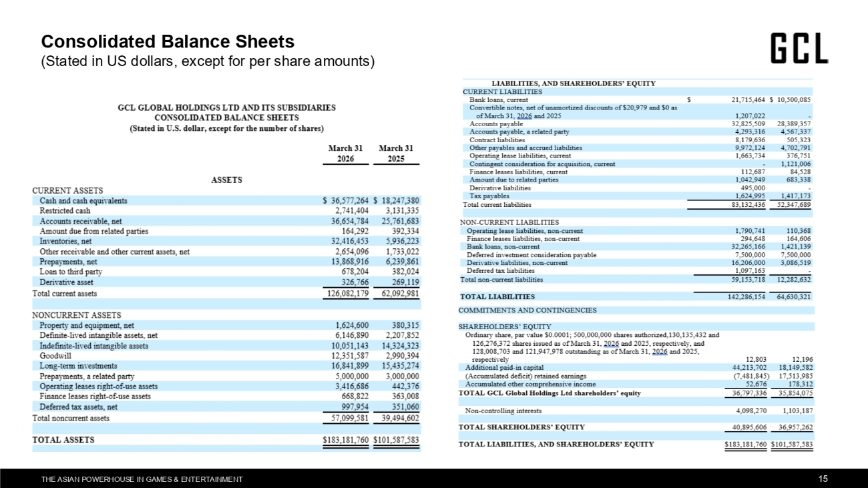Click the "Deferred tax liabilities" label
Image resolution: width=868 pixels, height=488 pixels.
point(501,271)
